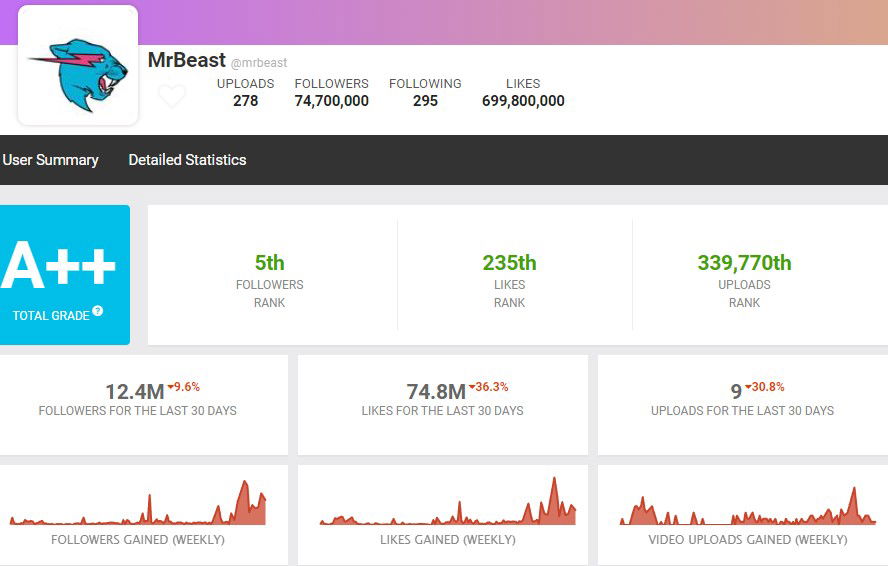Open the User Summary tab

click(x=50, y=160)
